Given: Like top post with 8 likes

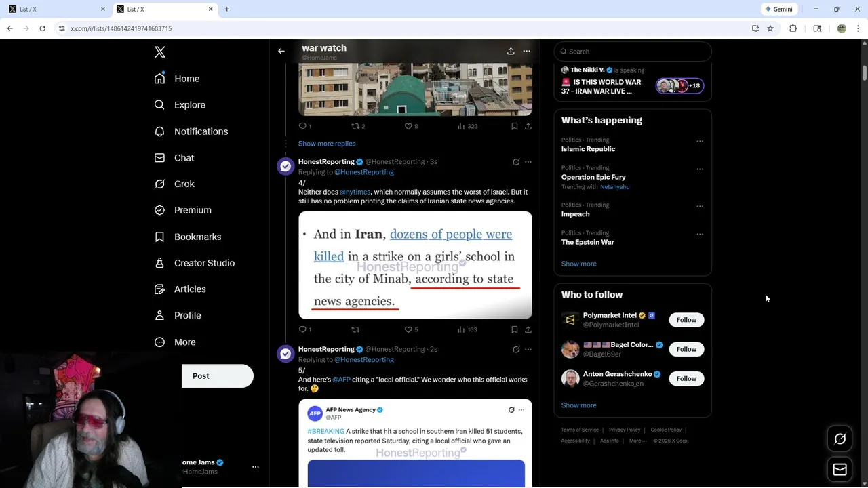Looking at the screenshot, I should 411,126.
